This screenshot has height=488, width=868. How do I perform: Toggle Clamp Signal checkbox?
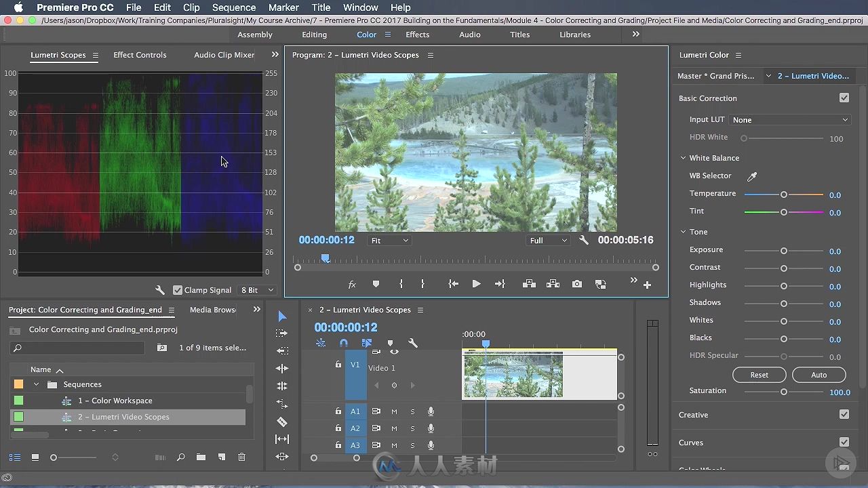[x=178, y=290]
